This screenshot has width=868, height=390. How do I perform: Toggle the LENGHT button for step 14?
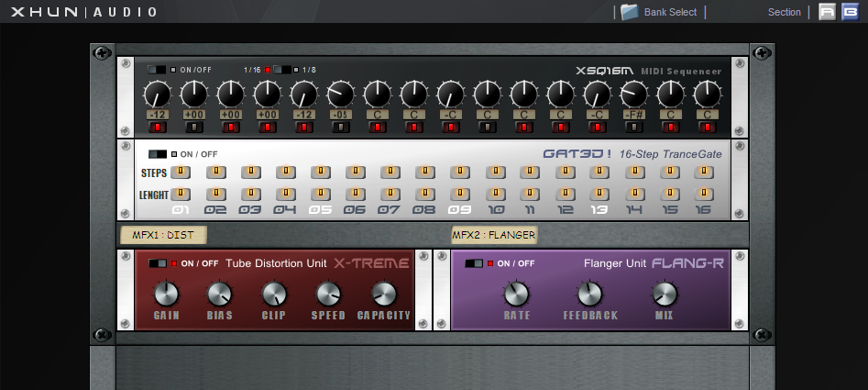click(x=635, y=195)
